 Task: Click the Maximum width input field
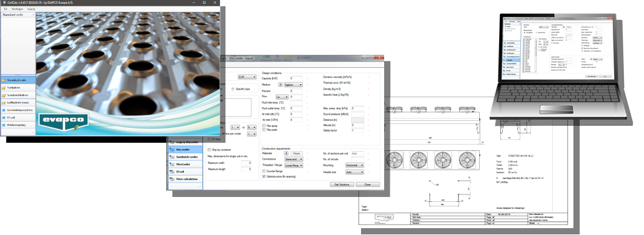246,163
